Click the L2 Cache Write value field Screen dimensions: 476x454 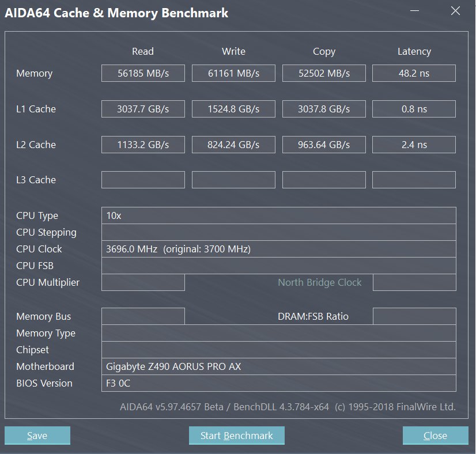[233, 145]
